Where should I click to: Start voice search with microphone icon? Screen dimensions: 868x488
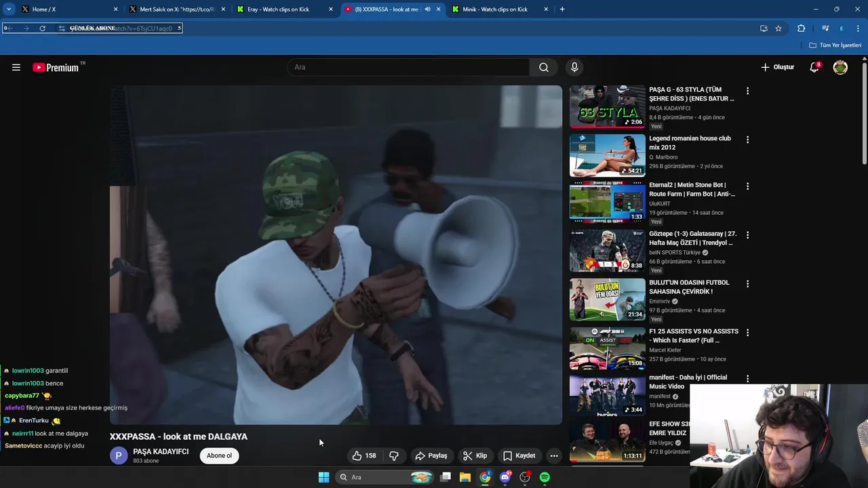click(574, 67)
